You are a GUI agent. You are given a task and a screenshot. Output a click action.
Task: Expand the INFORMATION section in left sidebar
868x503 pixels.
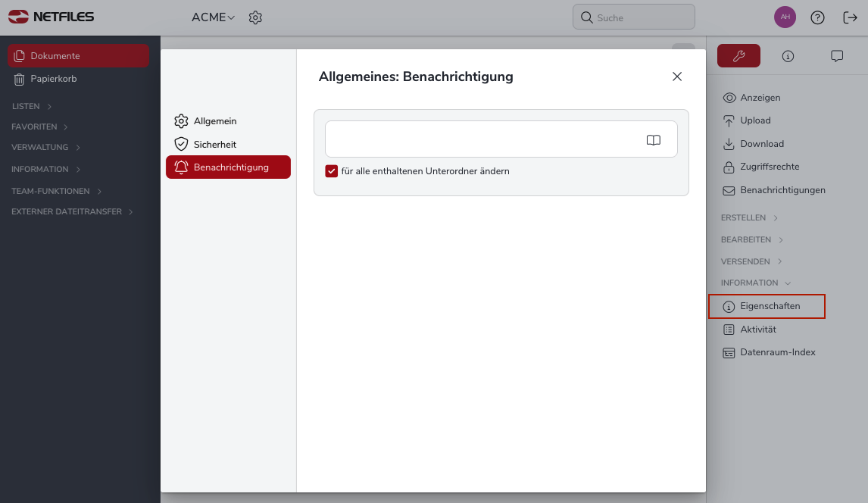pyautogui.click(x=45, y=170)
